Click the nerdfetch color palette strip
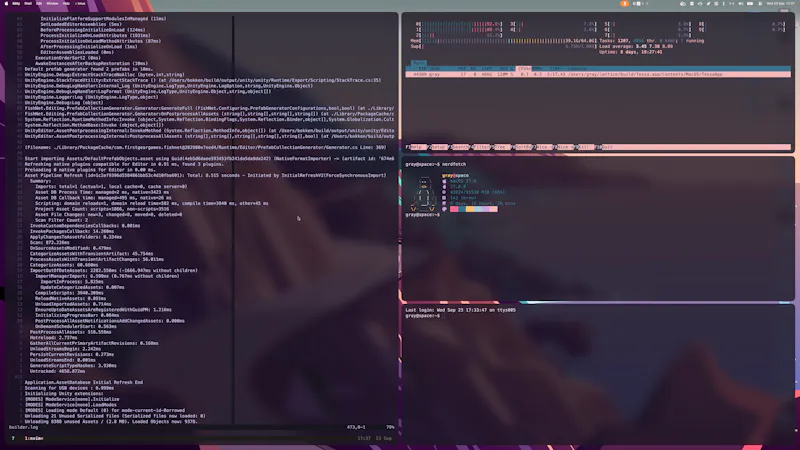 (473, 209)
